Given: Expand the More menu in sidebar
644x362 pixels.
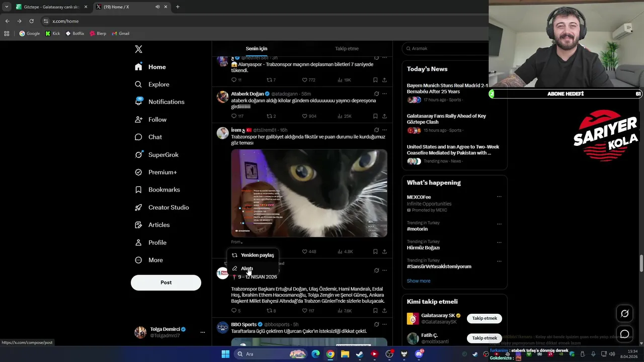Looking at the screenshot, I should tap(148, 260).
